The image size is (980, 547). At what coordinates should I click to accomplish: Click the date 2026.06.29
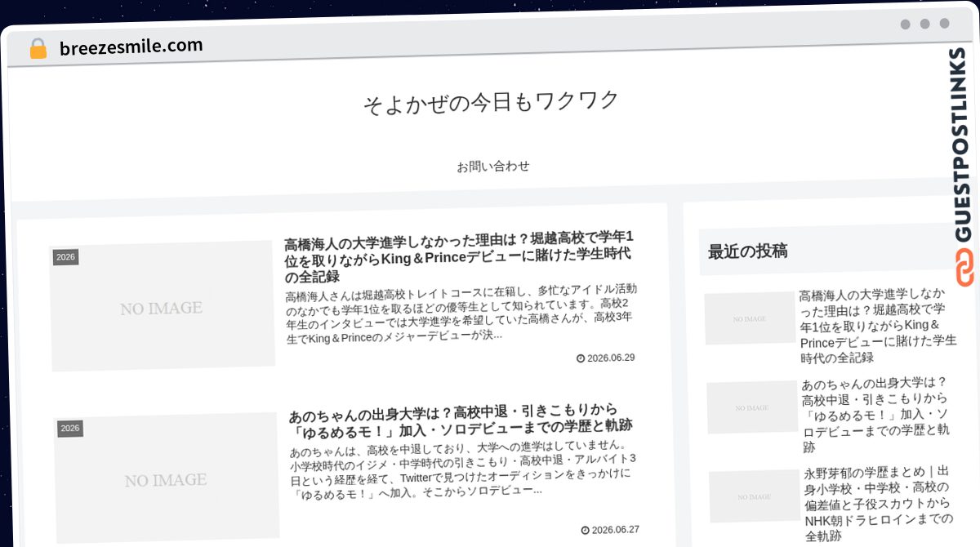point(611,358)
